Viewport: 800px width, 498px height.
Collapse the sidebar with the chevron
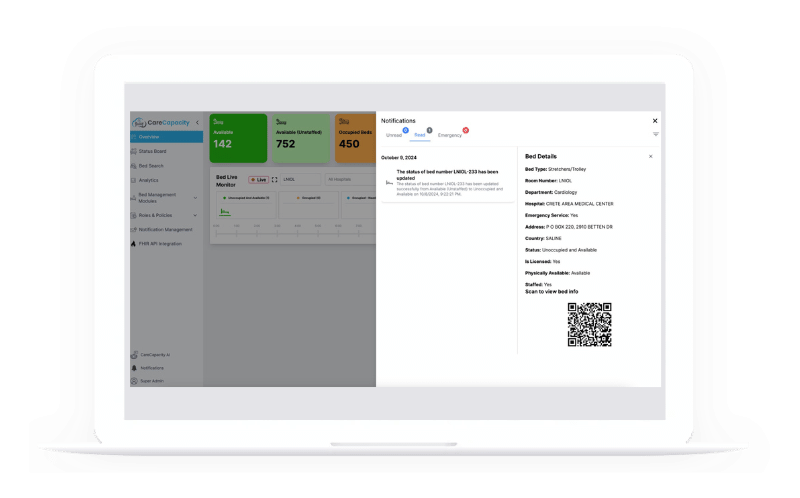tap(197, 122)
